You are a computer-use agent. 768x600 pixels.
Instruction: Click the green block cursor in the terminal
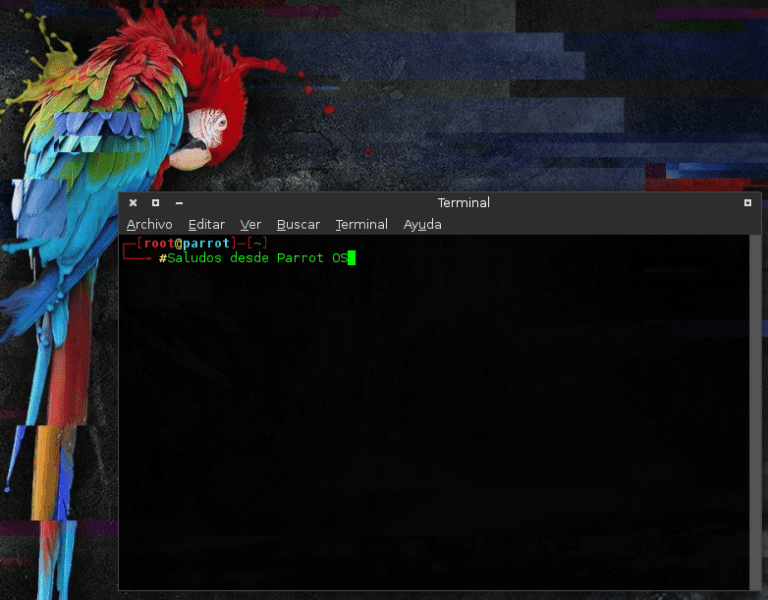pos(351,258)
